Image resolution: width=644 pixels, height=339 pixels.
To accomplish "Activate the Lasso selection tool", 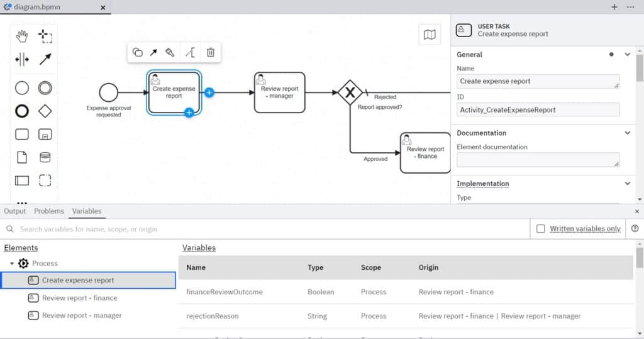I will (45, 36).
